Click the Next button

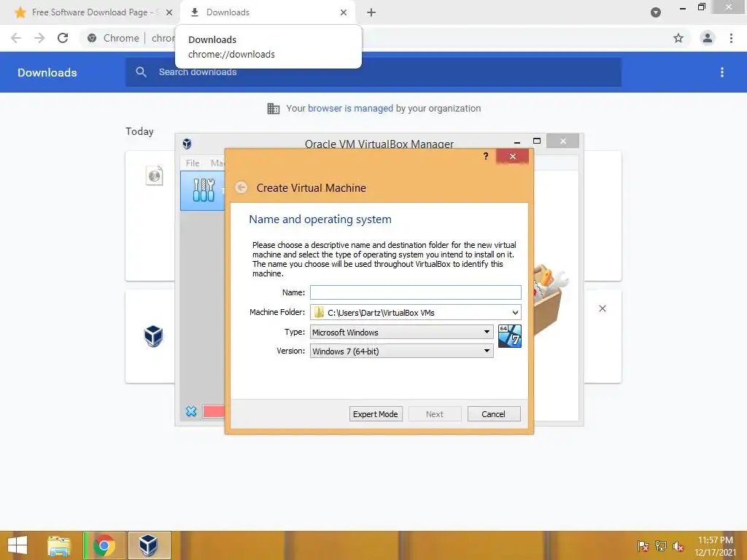(x=435, y=414)
